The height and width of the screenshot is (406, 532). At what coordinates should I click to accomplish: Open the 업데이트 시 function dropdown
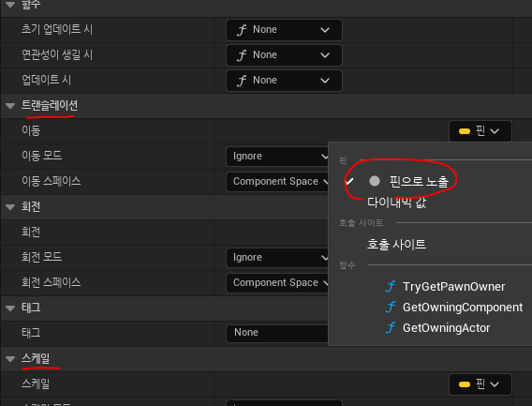point(284,81)
